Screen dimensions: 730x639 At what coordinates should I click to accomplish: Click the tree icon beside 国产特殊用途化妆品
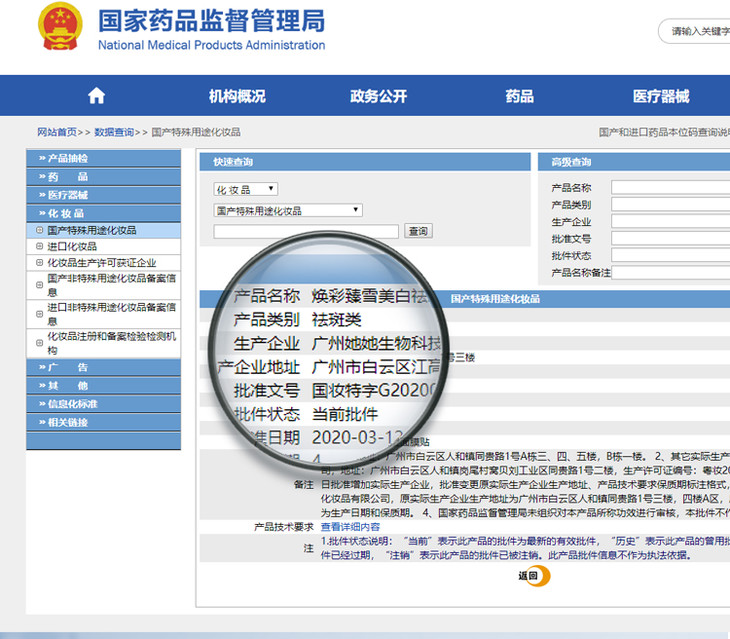tap(39, 230)
